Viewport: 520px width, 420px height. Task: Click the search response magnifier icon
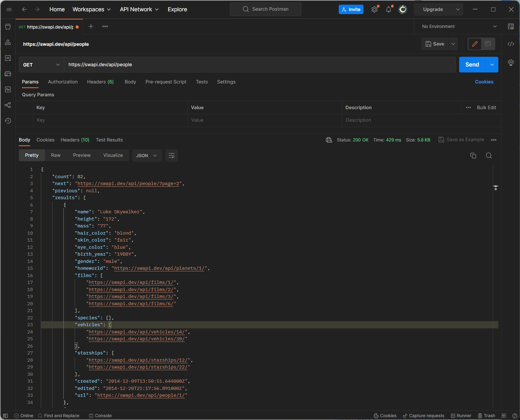coord(489,156)
